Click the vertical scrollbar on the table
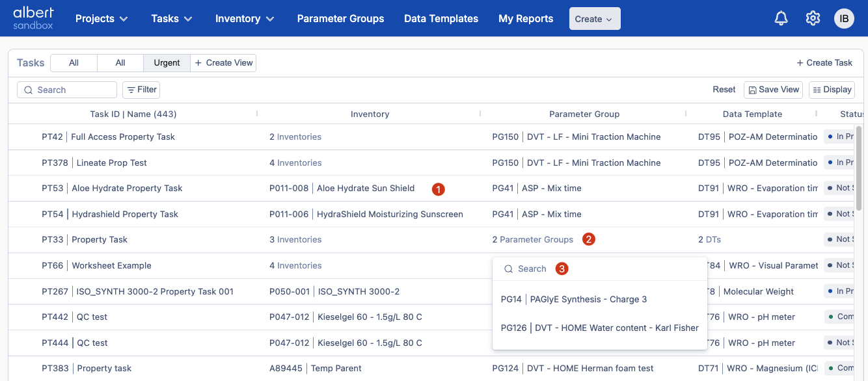 pos(859,169)
